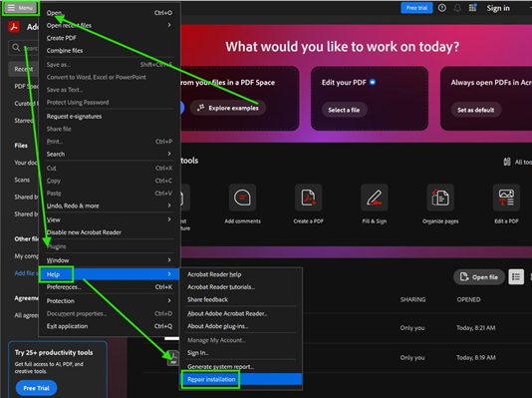Expand the Help submenu
This screenshot has width=532, height=398.
[110, 274]
